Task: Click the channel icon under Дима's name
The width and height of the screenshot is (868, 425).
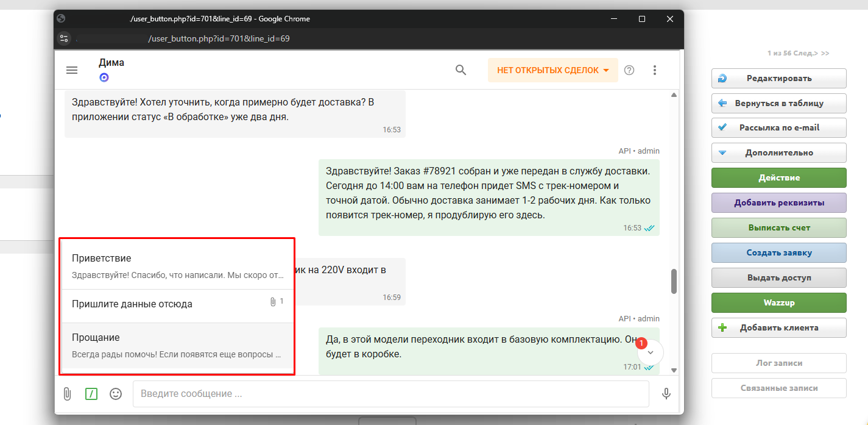Action: (104, 77)
